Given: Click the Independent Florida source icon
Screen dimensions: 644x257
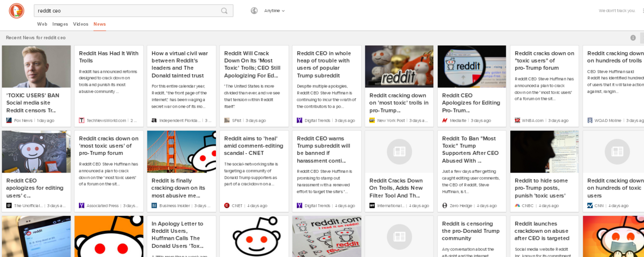Looking at the screenshot, I should click(x=154, y=120).
